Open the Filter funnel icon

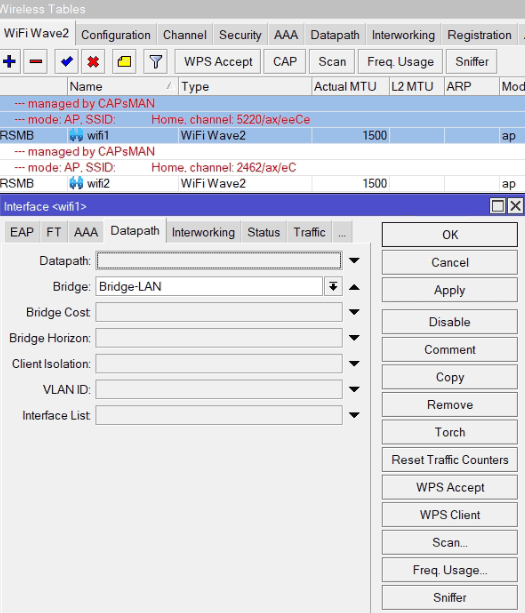156,61
